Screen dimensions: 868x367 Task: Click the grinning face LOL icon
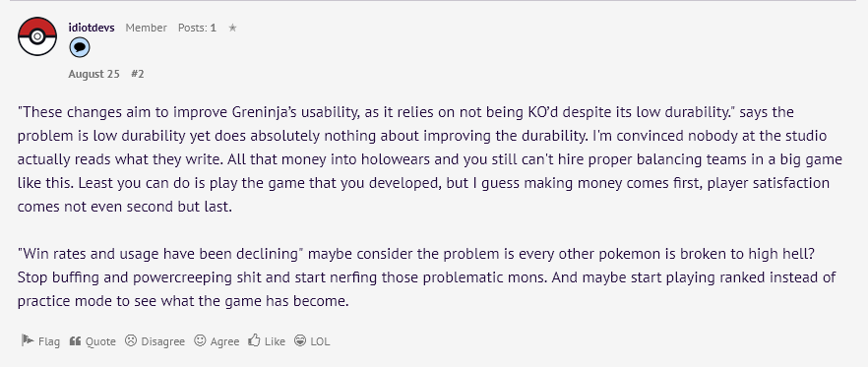(x=300, y=340)
